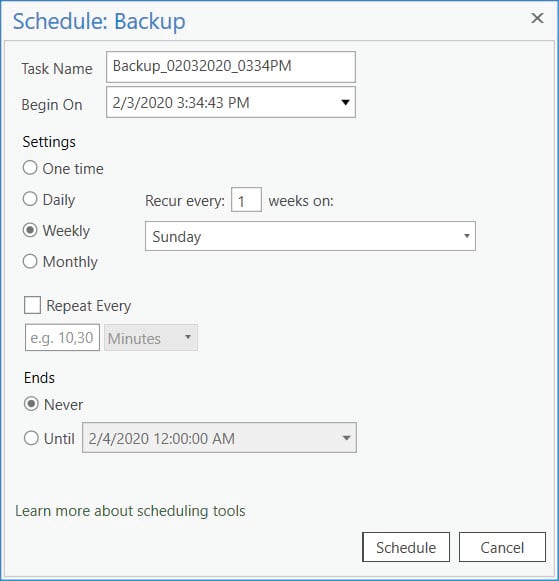Enable the Repeat Every checkbox

32,305
